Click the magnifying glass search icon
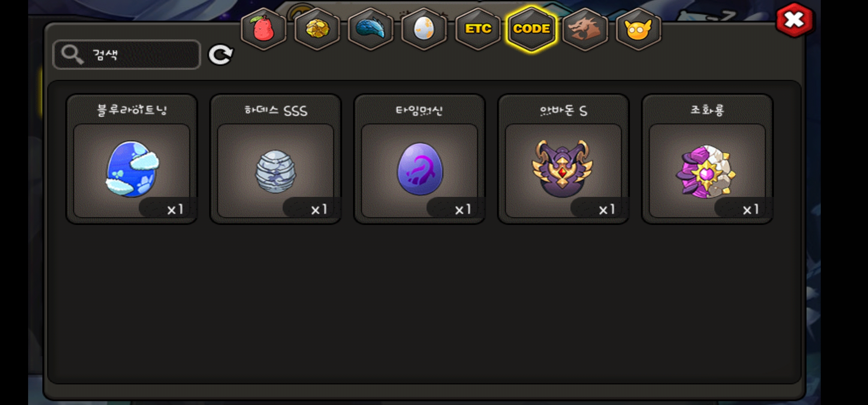This screenshot has height=405, width=868. pos(72,55)
